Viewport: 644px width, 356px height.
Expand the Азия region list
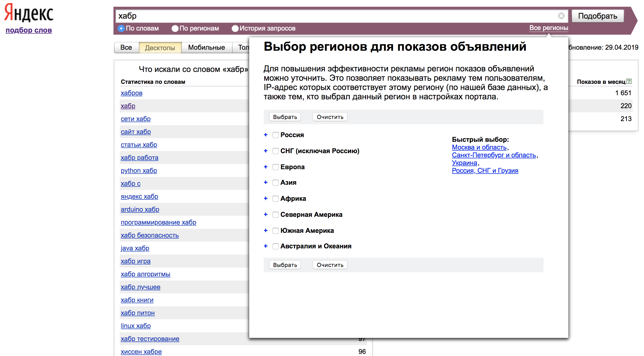click(x=266, y=182)
